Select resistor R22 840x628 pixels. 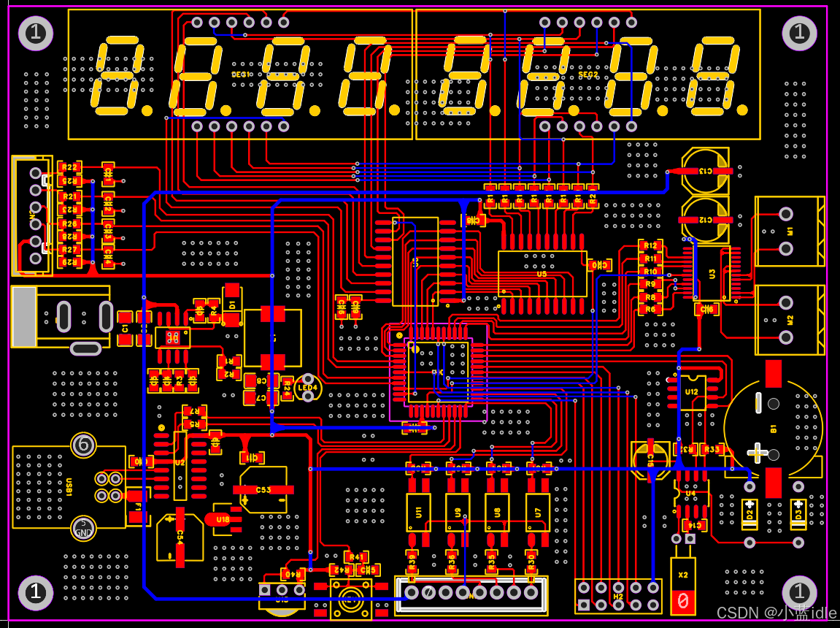click(69, 167)
